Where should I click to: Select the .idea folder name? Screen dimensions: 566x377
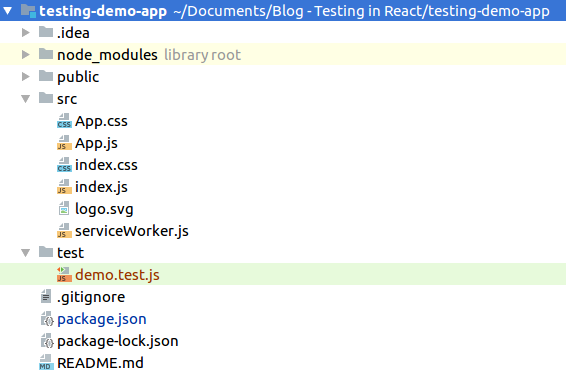(x=73, y=33)
